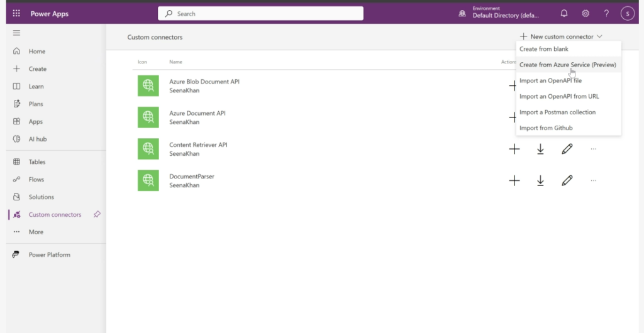The width and height of the screenshot is (644, 333).
Task: Click the Name column header
Action: click(176, 62)
